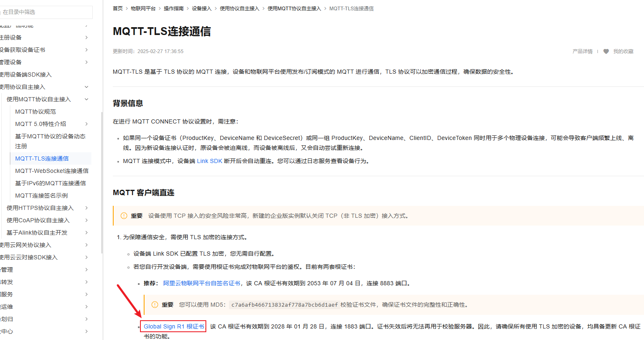Image resolution: width=644 pixels, height=340 pixels.
Task: Click the 首页 breadcrumb
Action: tap(118, 8)
